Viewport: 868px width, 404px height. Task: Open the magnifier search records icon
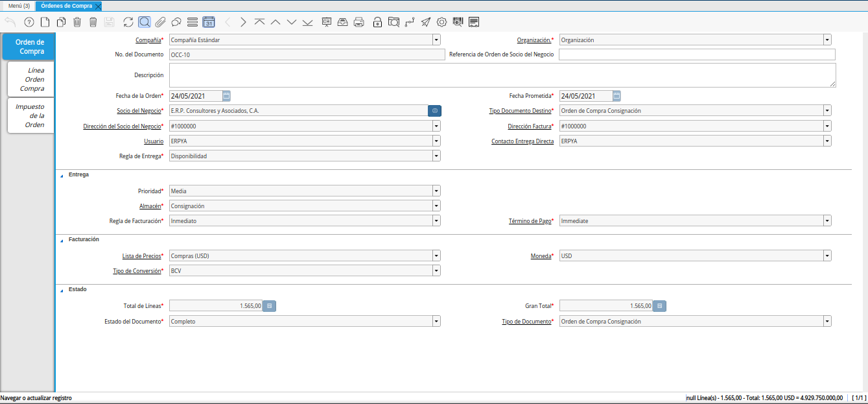(145, 22)
